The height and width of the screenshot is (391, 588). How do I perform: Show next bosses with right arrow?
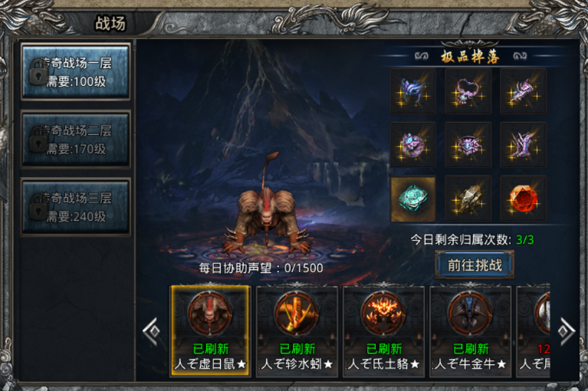click(566, 331)
